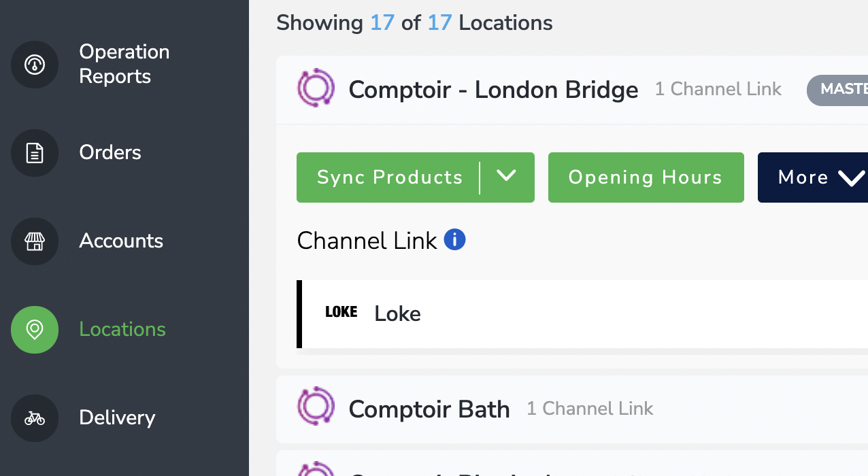Open the Orders menu item
This screenshot has width=868, height=476.
pyautogui.click(x=110, y=152)
